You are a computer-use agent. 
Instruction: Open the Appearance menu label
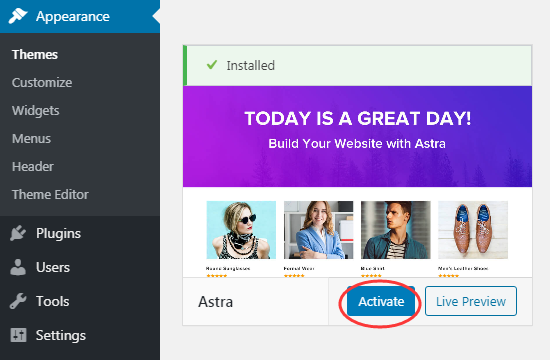[x=73, y=16]
